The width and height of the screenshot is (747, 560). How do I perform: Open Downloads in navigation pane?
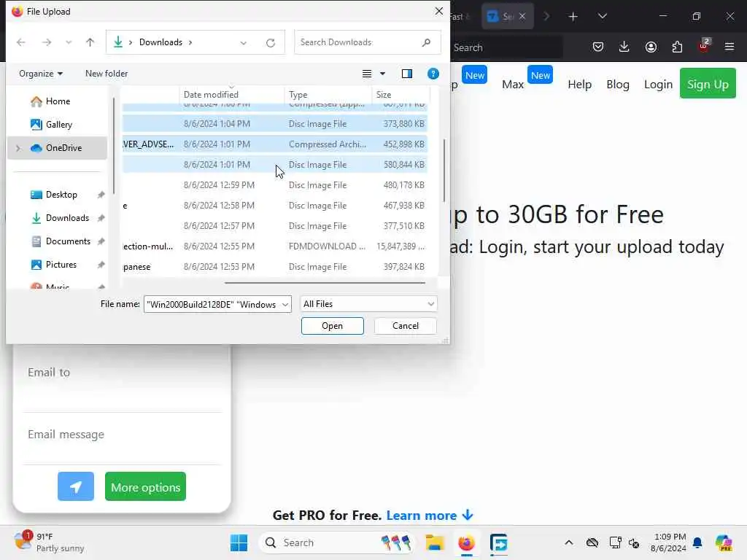pyautogui.click(x=67, y=218)
